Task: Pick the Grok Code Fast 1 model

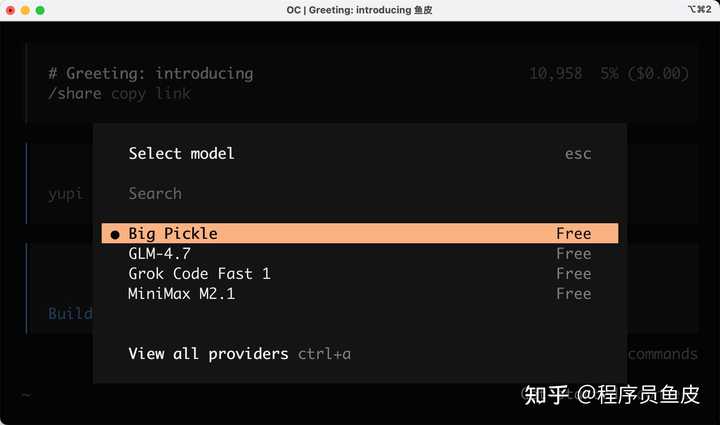Action: click(199, 273)
